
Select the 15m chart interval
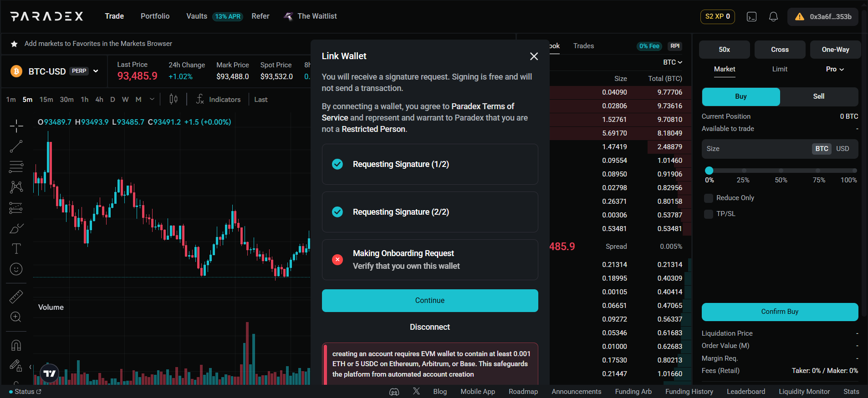pos(46,100)
